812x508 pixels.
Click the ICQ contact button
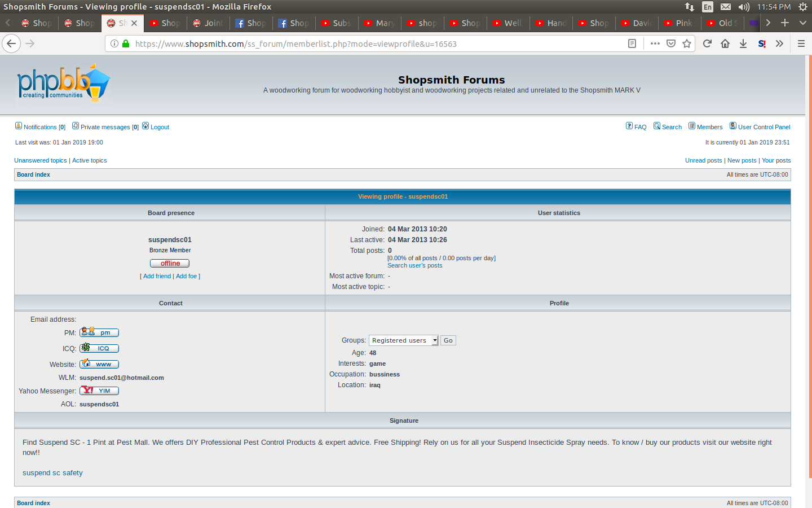(99, 348)
